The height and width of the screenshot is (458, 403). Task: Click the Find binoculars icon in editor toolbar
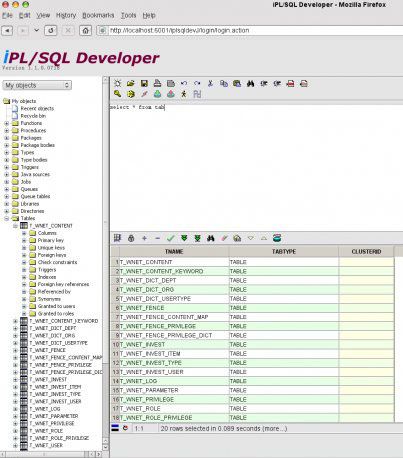click(250, 83)
